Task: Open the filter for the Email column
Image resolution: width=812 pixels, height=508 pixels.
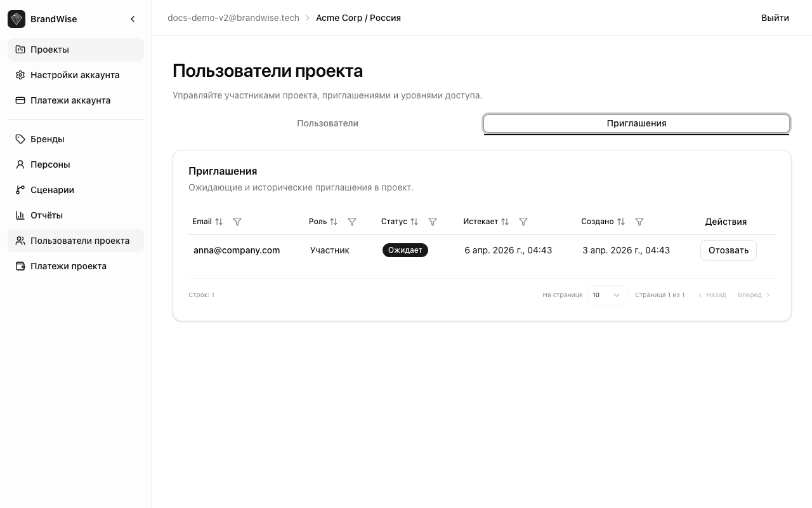Action: coord(237,222)
